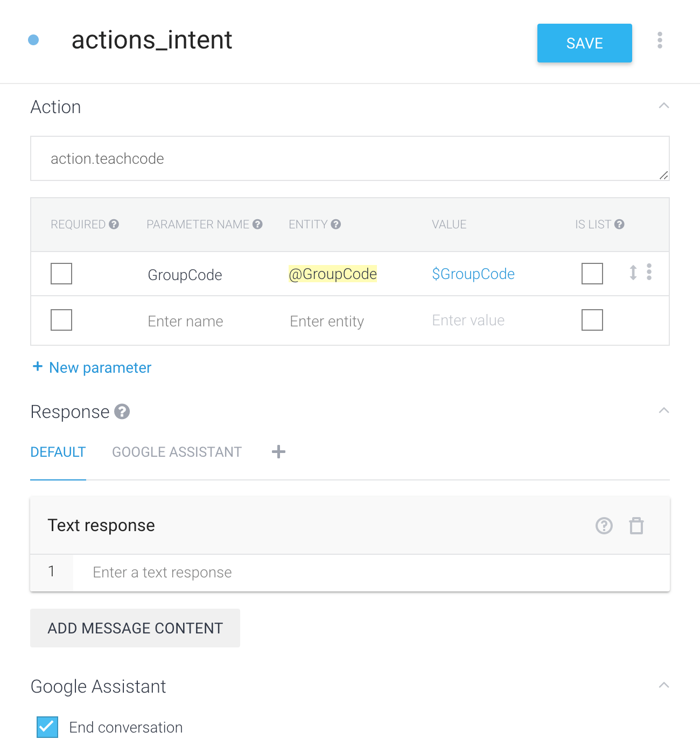Screen dimensions: 700x753
Task: Collapse the Response section
Action: coord(664,411)
